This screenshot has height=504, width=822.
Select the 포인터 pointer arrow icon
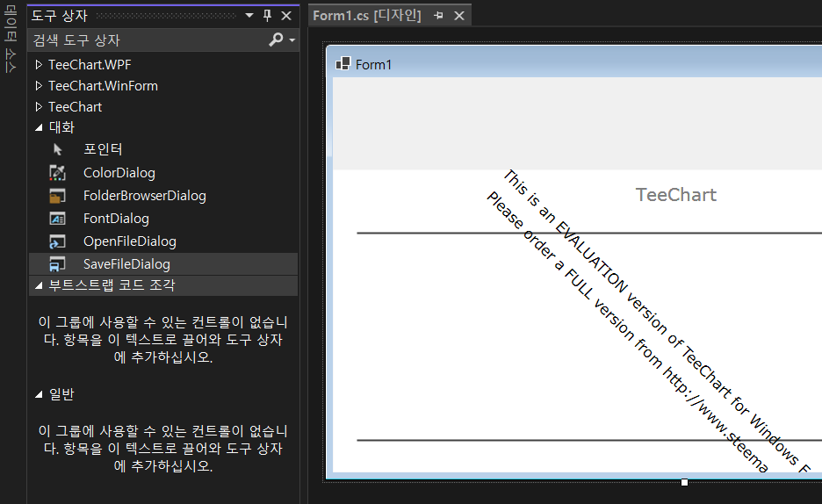(58, 149)
